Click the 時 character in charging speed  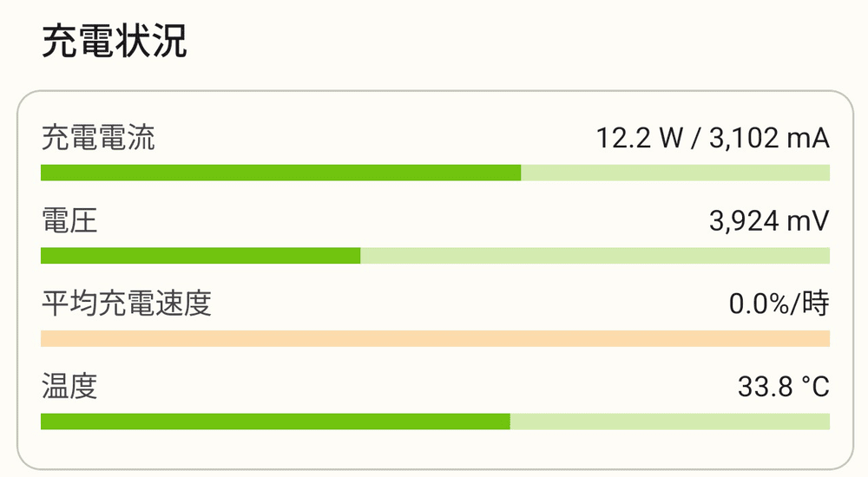point(816,304)
